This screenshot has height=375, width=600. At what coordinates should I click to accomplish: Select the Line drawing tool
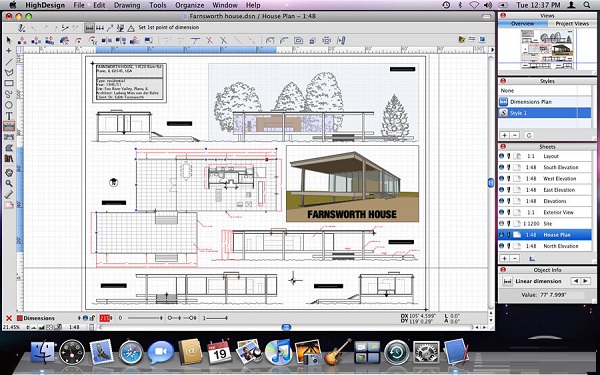(9, 62)
